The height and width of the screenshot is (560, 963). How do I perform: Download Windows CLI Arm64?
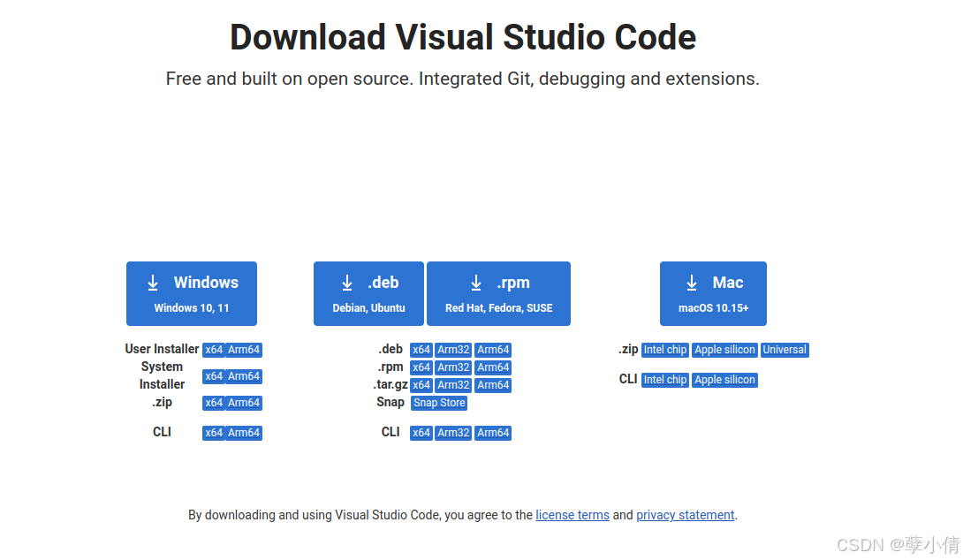click(x=244, y=433)
